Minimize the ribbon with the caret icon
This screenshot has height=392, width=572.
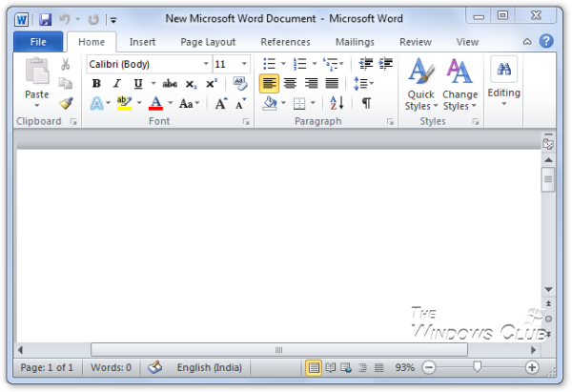coord(527,42)
